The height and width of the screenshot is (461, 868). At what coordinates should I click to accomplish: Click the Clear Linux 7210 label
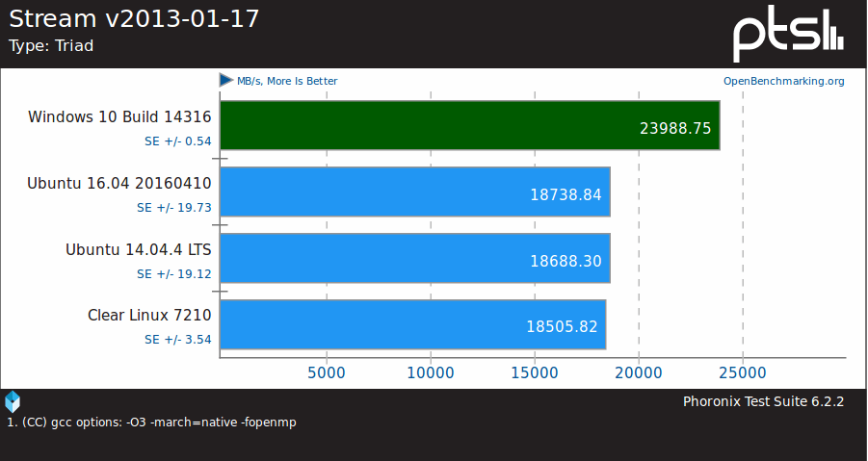click(149, 315)
